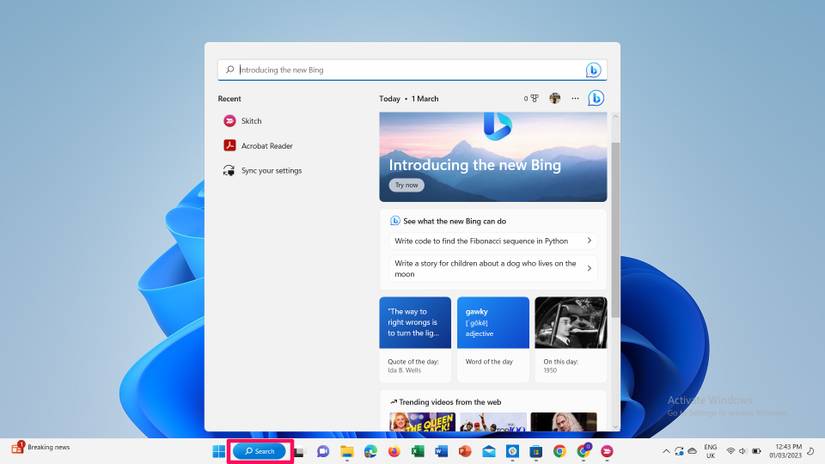Image resolution: width=825 pixels, height=464 pixels.
Task: Open the user profile avatar
Action: 555,98
